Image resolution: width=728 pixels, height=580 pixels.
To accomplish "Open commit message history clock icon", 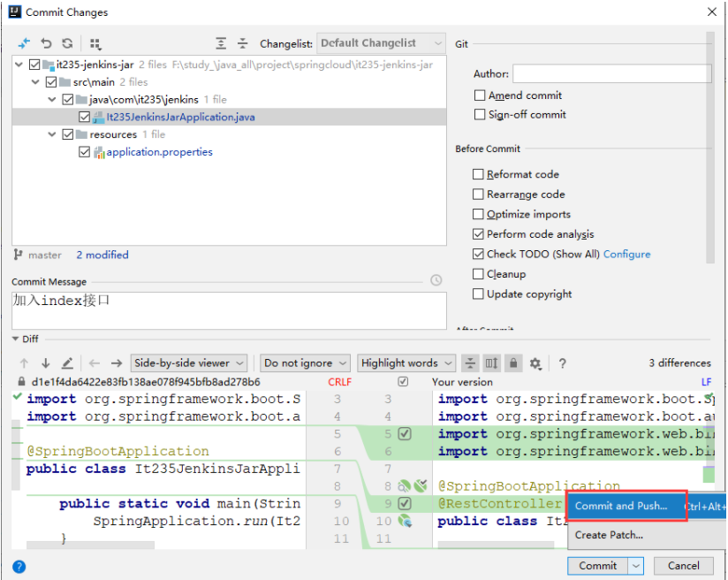I will (x=436, y=280).
